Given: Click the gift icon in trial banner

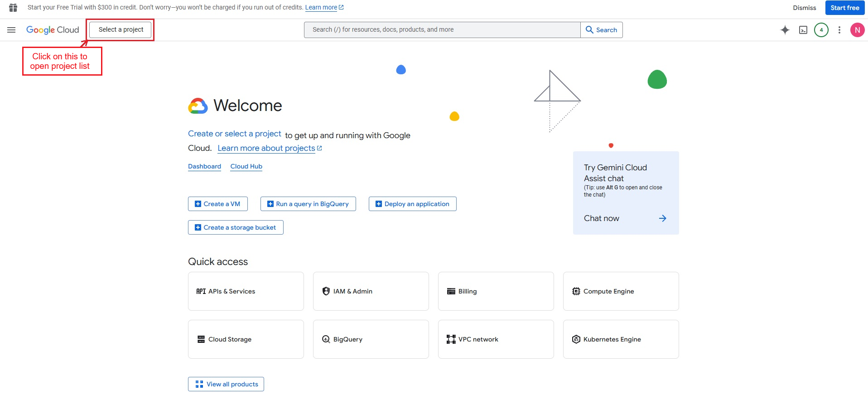Looking at the screenshot, I should (13, 8).
